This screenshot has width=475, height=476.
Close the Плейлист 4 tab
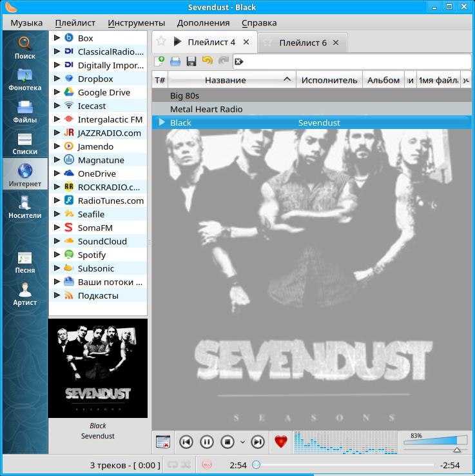pyautogui.click(x=246, y=42)
